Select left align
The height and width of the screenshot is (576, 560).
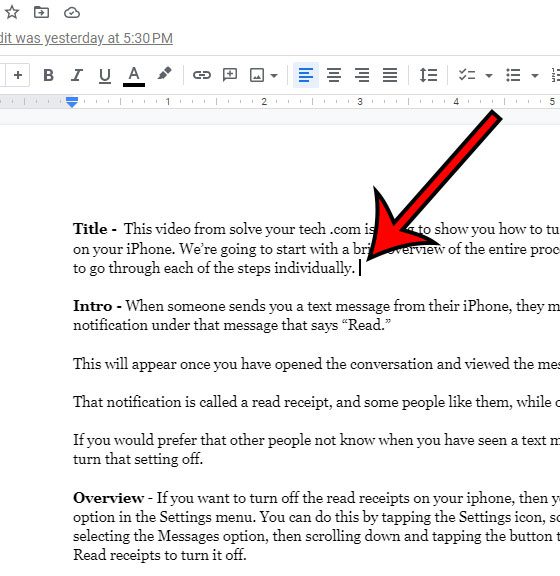(306, 75)
